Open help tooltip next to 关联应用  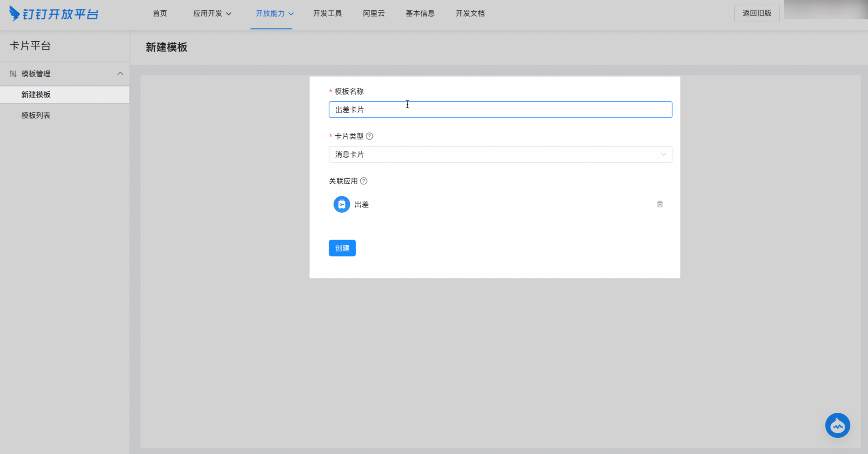364,181
